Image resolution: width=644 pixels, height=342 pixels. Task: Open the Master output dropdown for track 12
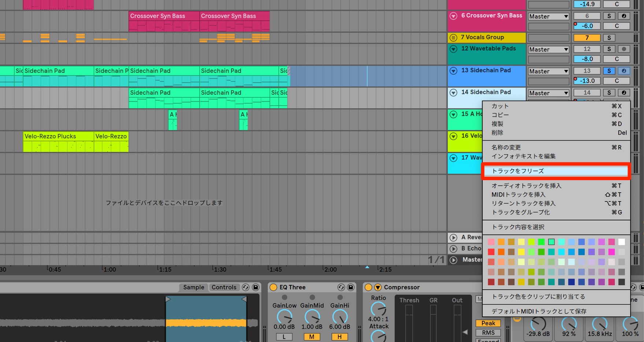[x=548, y=49]
